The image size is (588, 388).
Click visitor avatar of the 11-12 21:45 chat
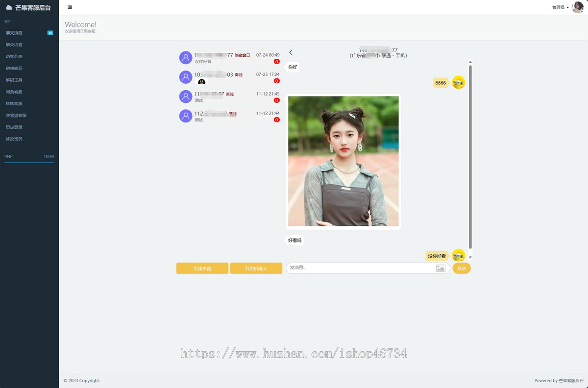pos(186,97)
